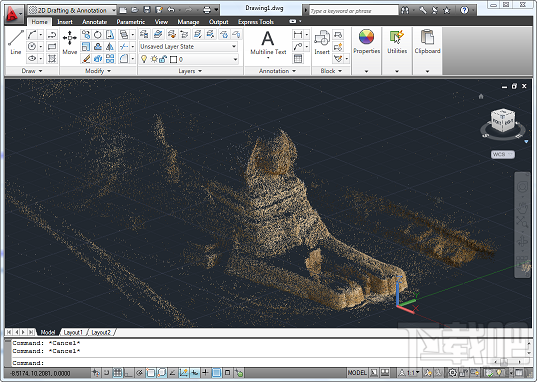Open the Manage ribbon tab
The width and height of the screenshot is (537, 382).
[x=188, y=22]
